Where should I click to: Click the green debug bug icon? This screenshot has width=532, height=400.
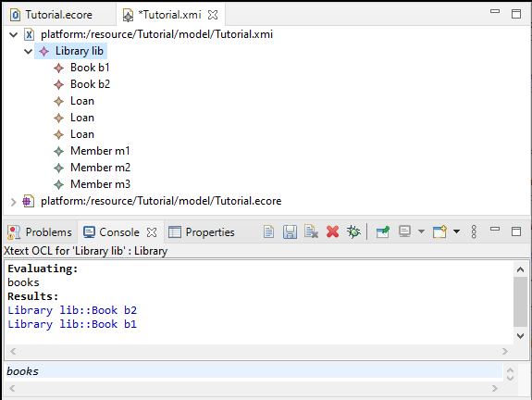click(x=353, y=232)
